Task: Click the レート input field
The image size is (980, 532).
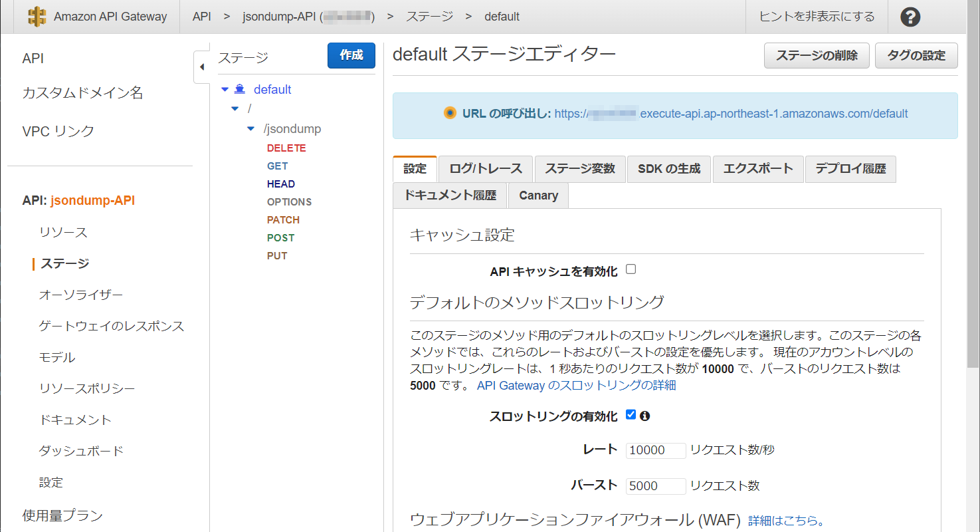Action: [655, 450]
